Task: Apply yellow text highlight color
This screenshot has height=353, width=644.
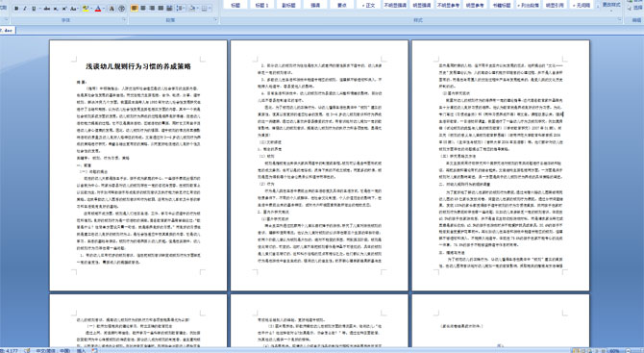Action: pos(86,9)
